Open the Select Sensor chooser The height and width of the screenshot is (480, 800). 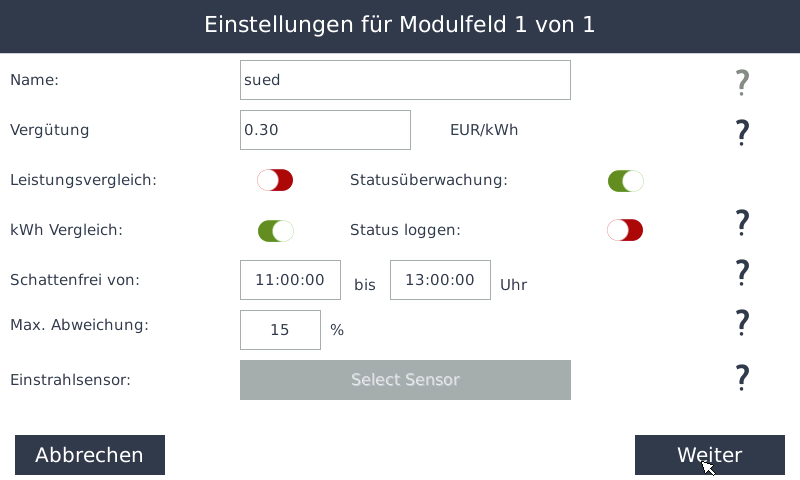point(405,380)
